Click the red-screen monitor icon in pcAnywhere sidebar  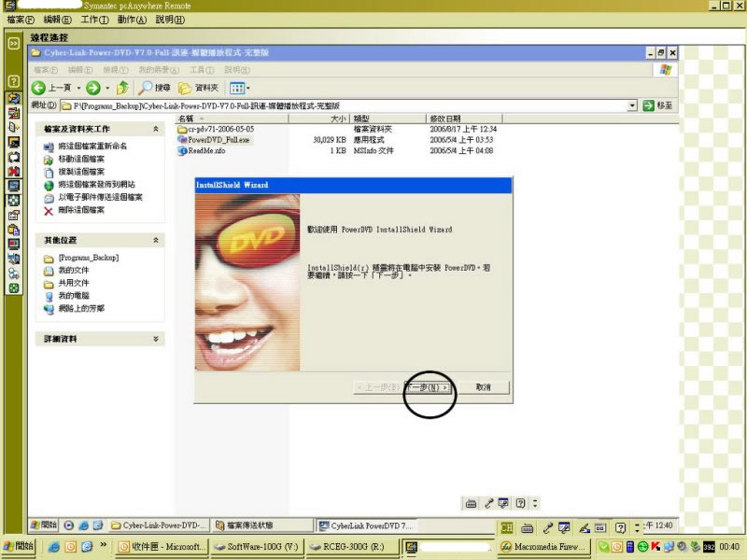pos(14,245)
